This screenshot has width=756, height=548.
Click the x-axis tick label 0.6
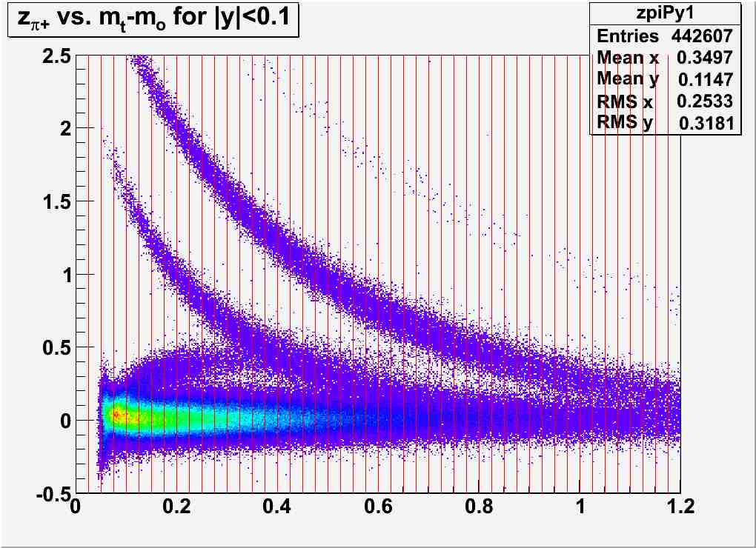(377, 507)
